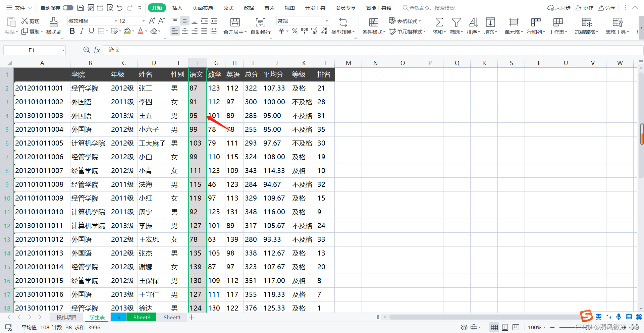Click the percent style icon
Screen dimensions: 644x333
(295, 31)
